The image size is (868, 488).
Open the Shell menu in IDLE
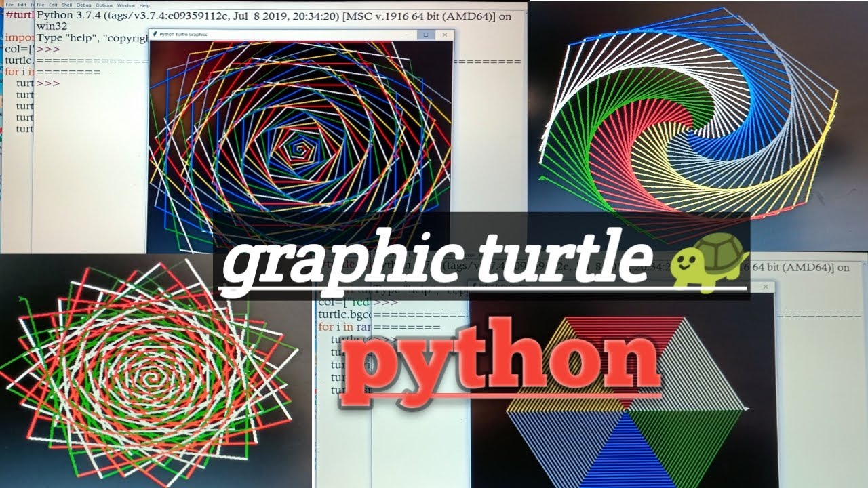point(67,5)
